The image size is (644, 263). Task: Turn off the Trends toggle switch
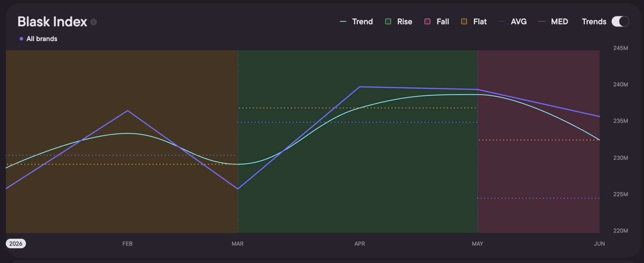tap(620, 21)
